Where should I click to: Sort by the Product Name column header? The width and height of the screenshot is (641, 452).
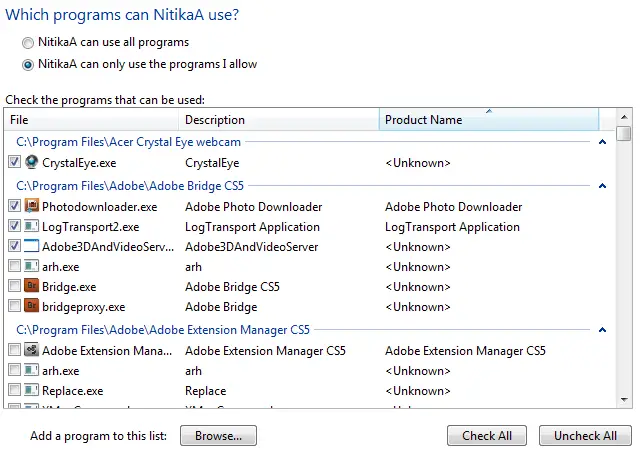tap(488, 120)
